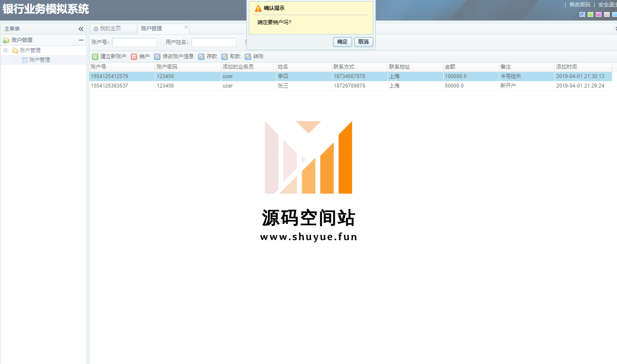Click the warning icon in 确认提示 dialog
Image resolution: width=617 pixels, height=364 pixels.
tap(258, 8)
